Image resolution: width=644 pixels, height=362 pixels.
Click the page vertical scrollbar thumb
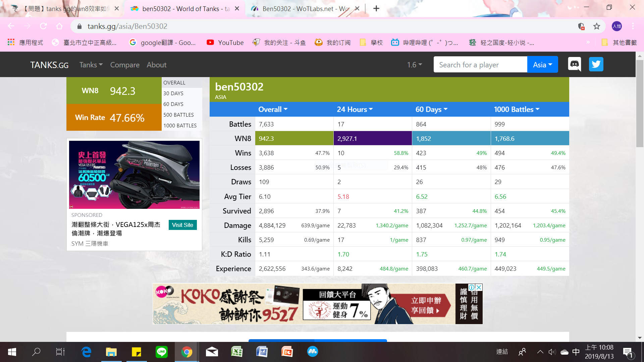pos(640,104)
